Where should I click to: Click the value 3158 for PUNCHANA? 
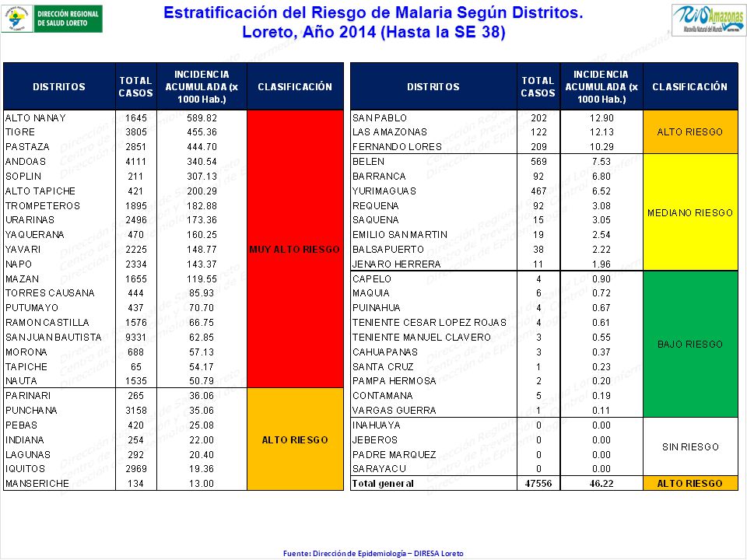[x=135, y=411]
